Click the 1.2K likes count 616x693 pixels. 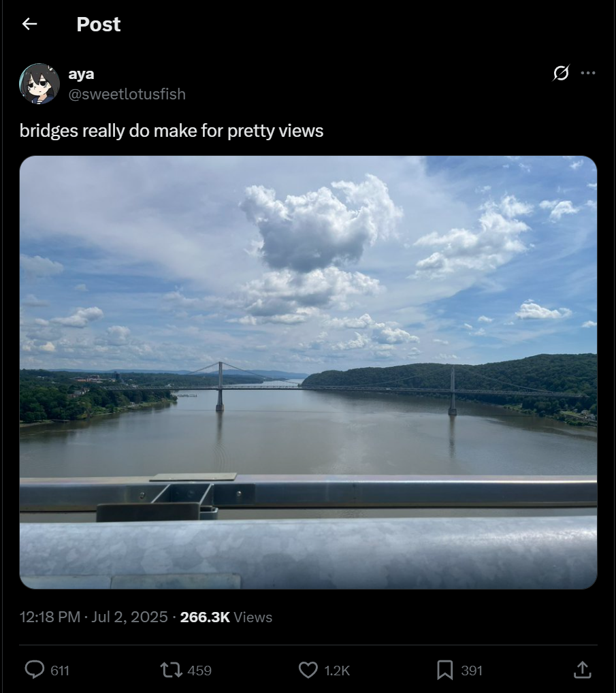[x=337, y=671]
